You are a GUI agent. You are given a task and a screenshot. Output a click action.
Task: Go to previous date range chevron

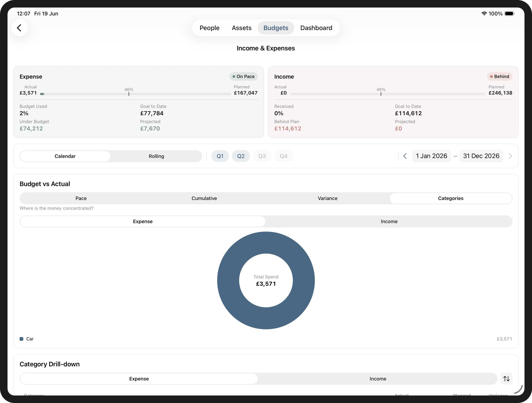pyautogui.click(x=405, y=156)
